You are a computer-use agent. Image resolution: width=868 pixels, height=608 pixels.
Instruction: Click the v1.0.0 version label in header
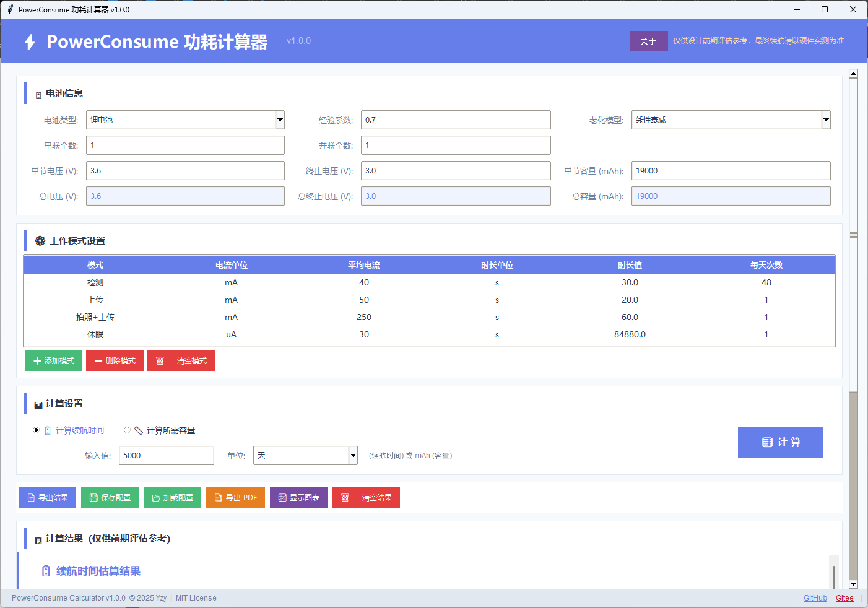[298, 41]
